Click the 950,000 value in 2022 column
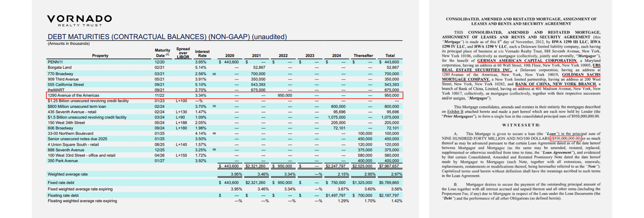Image resolution: width=644 pixels, height=218 pixels. 284,95
